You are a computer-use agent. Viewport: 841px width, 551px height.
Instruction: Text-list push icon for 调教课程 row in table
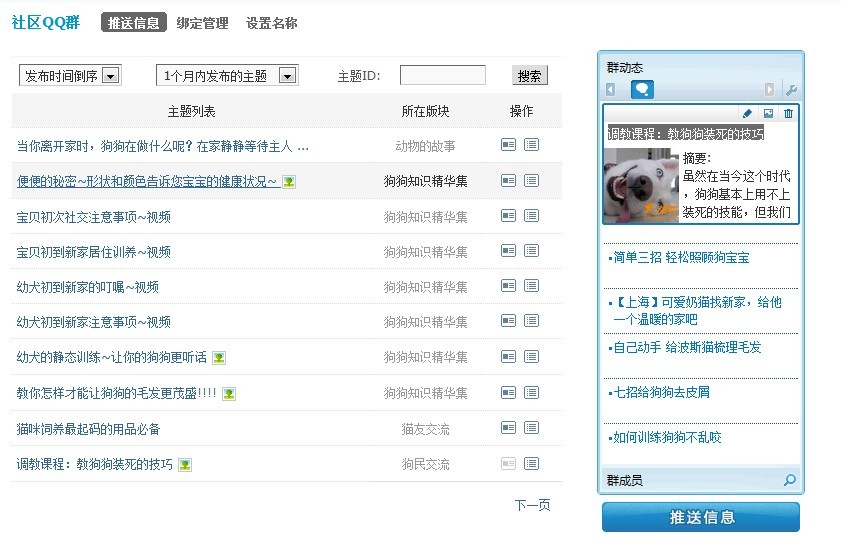532,464
